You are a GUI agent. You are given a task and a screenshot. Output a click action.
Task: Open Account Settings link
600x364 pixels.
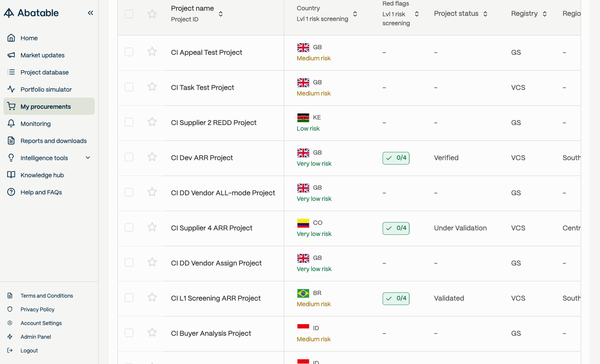pos(41,323)
